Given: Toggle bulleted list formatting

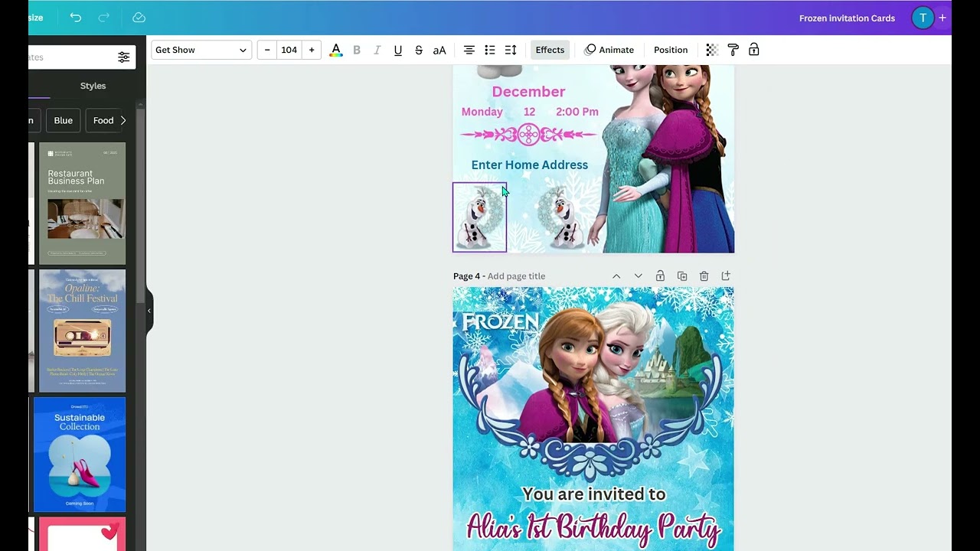Looking at the screenshot, I should [x=490, y=50].
